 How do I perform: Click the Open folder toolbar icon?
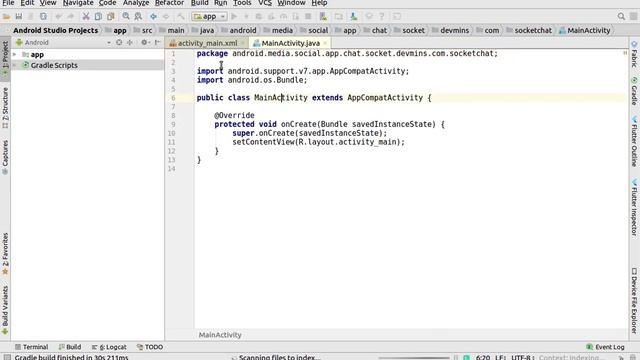tap(7, 17)
